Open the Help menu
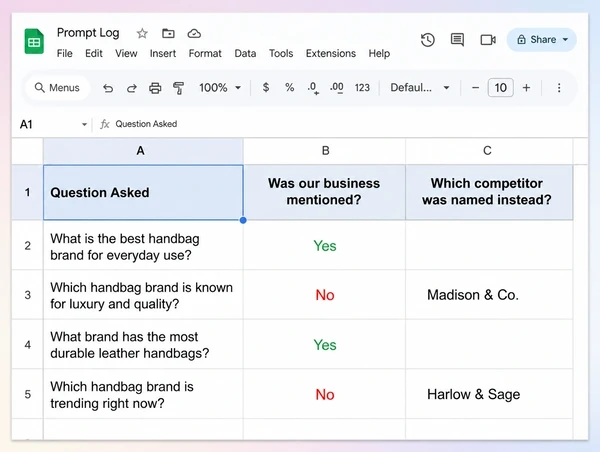This screenshot has height=452, width=600. coord(379,53)
